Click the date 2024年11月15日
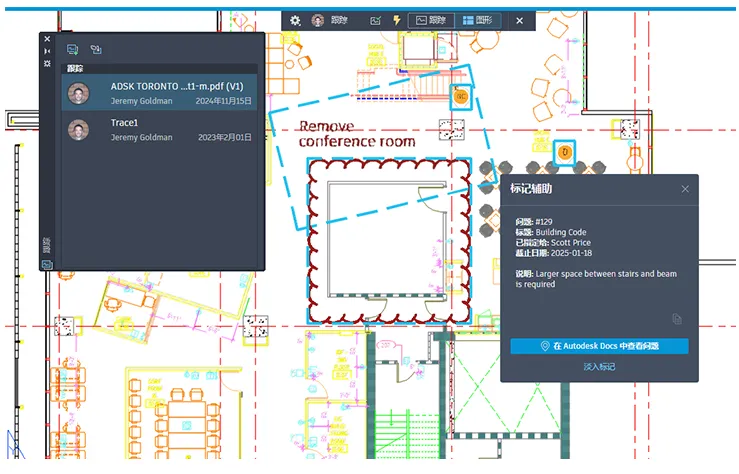Screen dimensions: 739x474 coord(223,101)
